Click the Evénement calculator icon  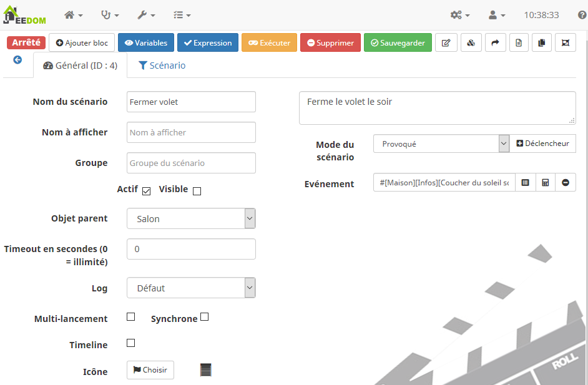[x=546, y=183]
